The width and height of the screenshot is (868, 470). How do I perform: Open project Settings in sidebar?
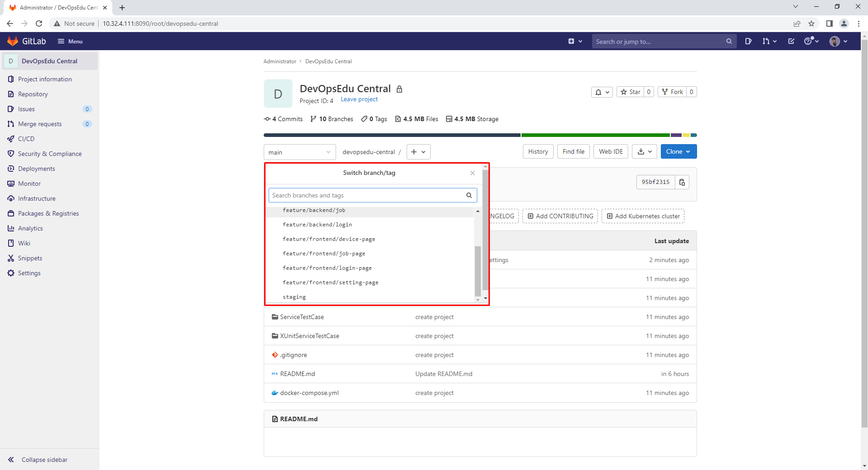tap(29, 273)
